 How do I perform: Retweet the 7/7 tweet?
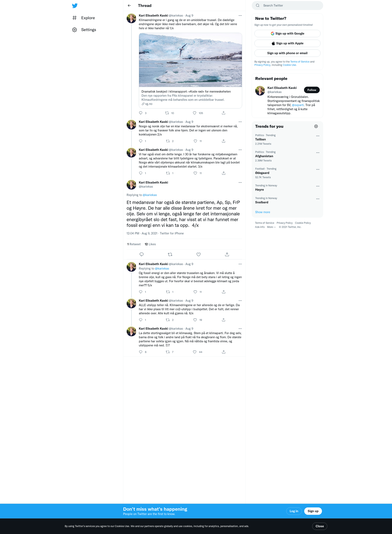tap(168, 352)
